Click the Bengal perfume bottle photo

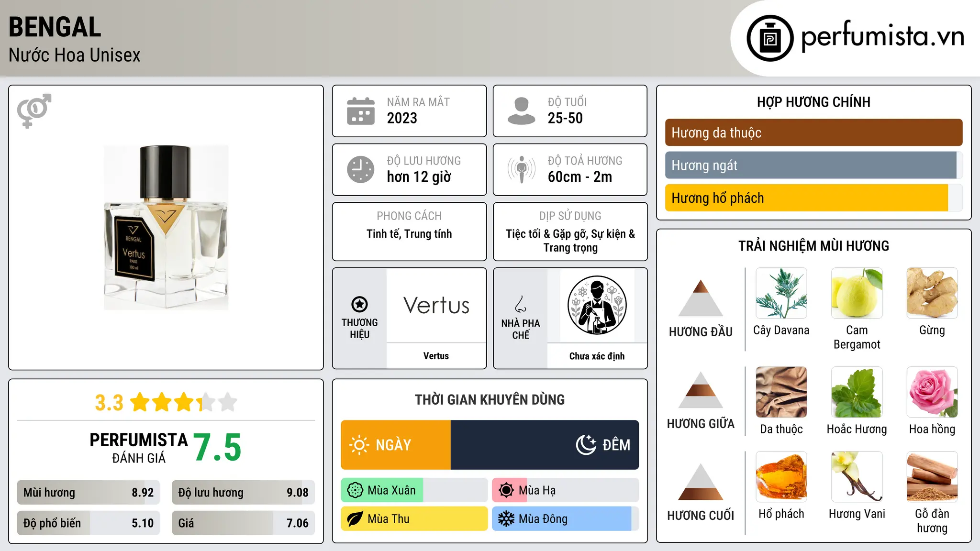point(166,228)
